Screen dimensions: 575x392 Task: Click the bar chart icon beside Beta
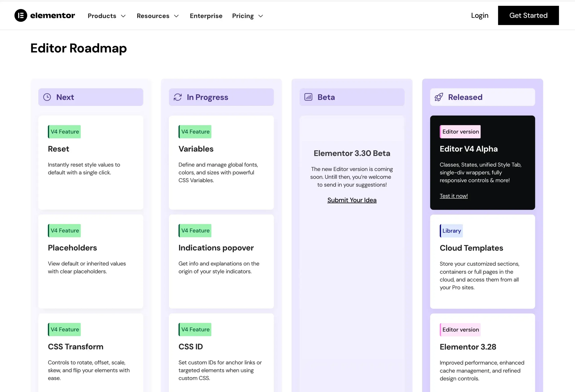pos(308,97)
